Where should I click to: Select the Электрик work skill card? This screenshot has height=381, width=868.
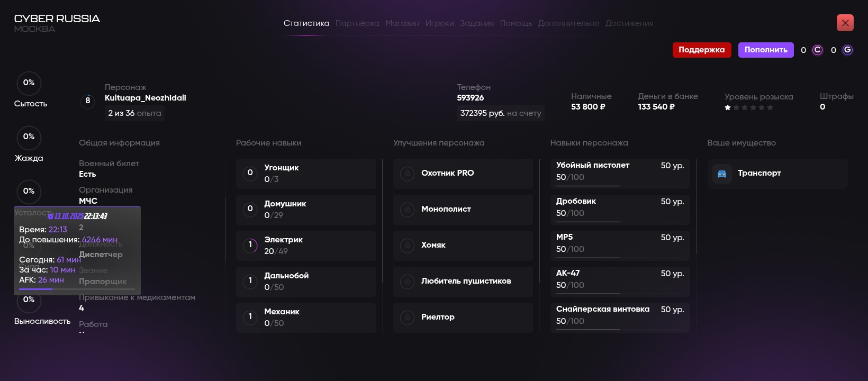coord(306,245)
